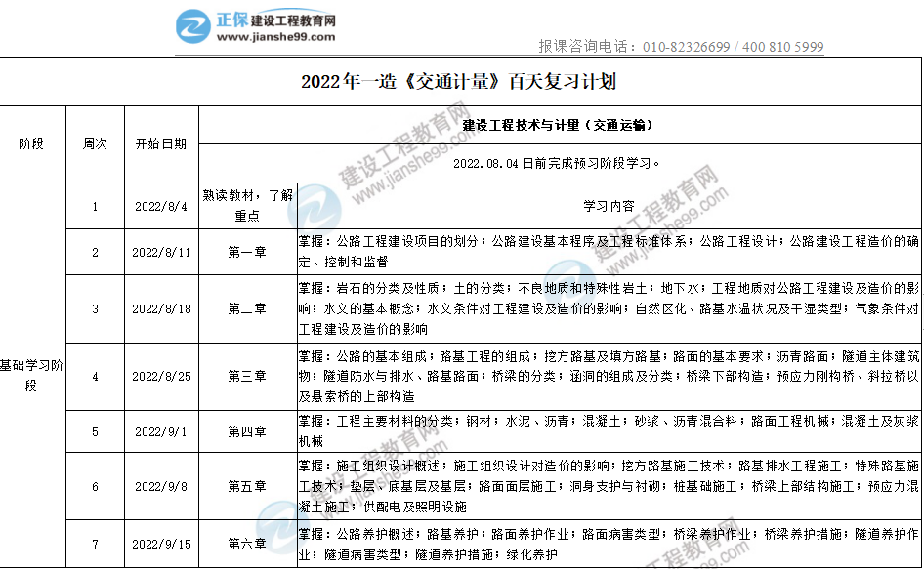The image size is (924, 569).
Task: Select the 熟读教材，了解重点 cell
Action: tap(246, 206)
